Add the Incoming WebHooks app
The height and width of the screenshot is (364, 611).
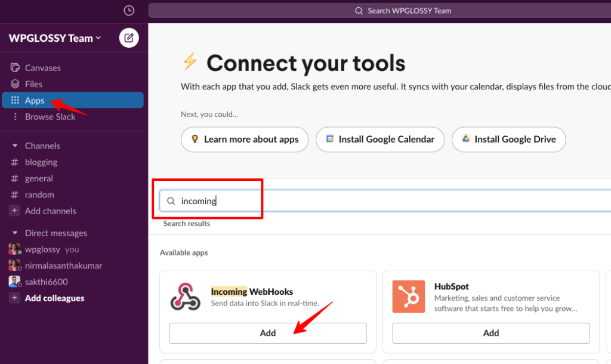tap(268, 333)
